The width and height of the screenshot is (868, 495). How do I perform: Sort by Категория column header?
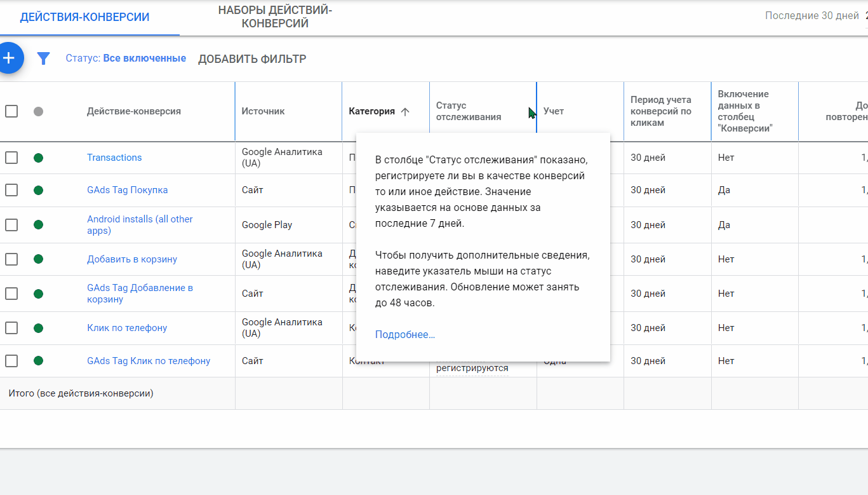click(371, 111)
